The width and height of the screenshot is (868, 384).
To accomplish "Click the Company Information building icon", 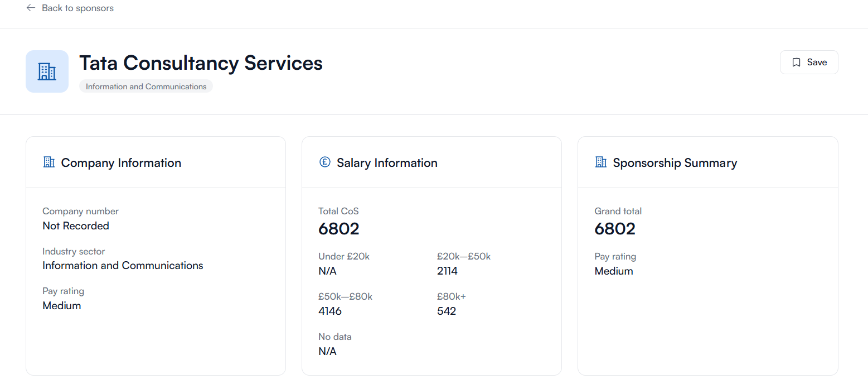I will [x=49, y=162].
